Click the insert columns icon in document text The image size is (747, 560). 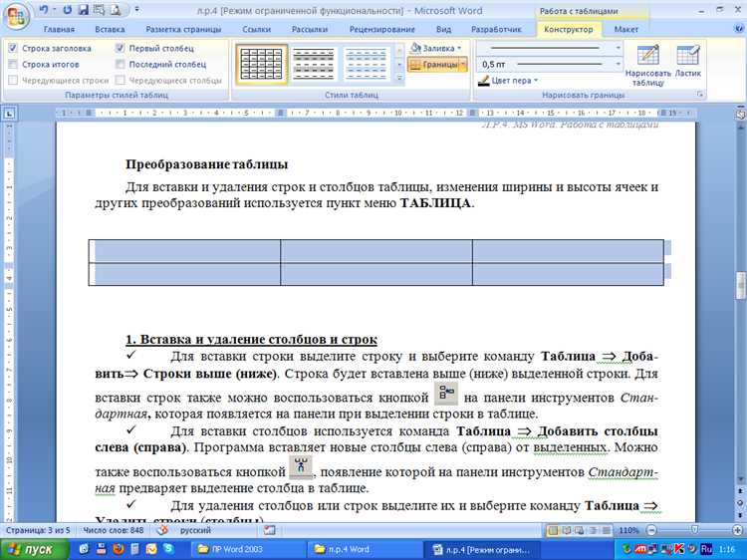299,467
